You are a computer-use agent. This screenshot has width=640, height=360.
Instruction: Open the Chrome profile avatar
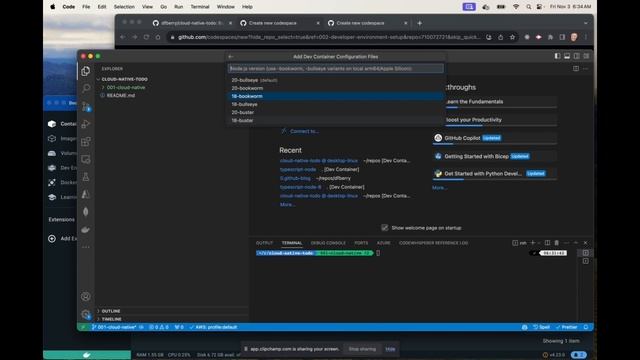point(574,37)
